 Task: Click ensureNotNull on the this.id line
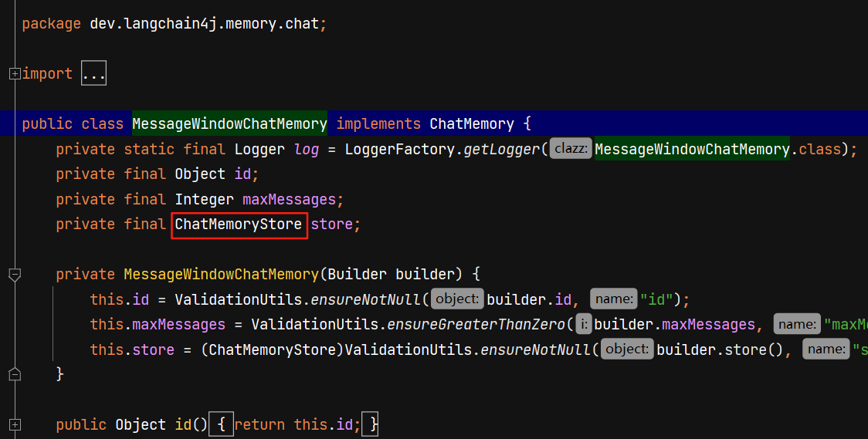366,299
